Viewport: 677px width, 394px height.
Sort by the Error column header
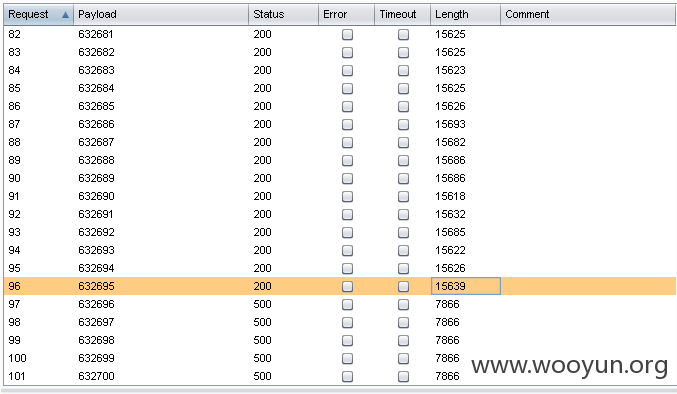(x=346, y=14)
